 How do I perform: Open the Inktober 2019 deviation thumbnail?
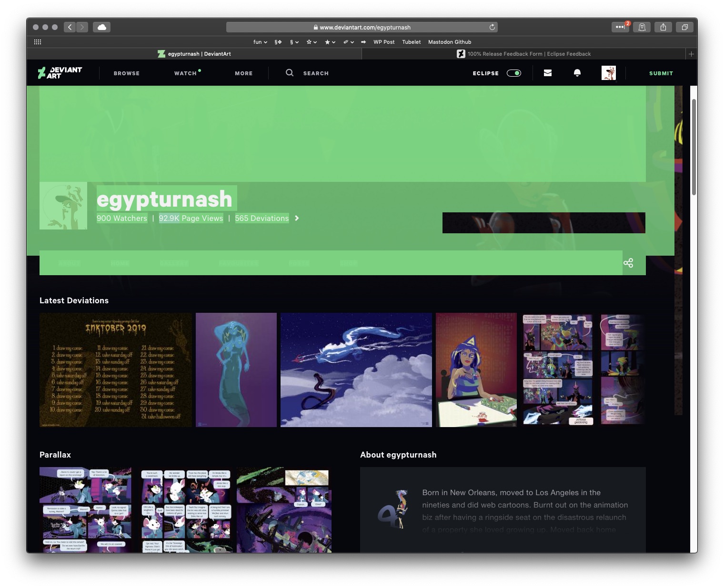116,369
